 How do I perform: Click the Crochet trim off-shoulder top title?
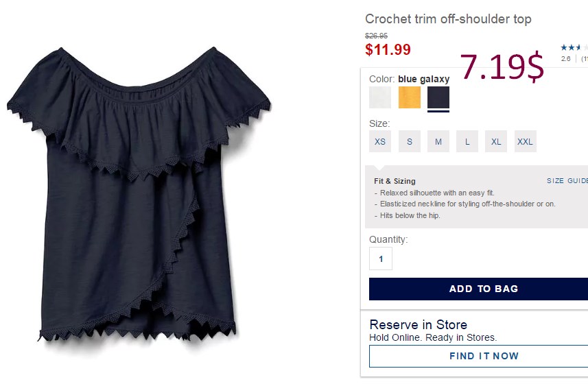point(448,19)
